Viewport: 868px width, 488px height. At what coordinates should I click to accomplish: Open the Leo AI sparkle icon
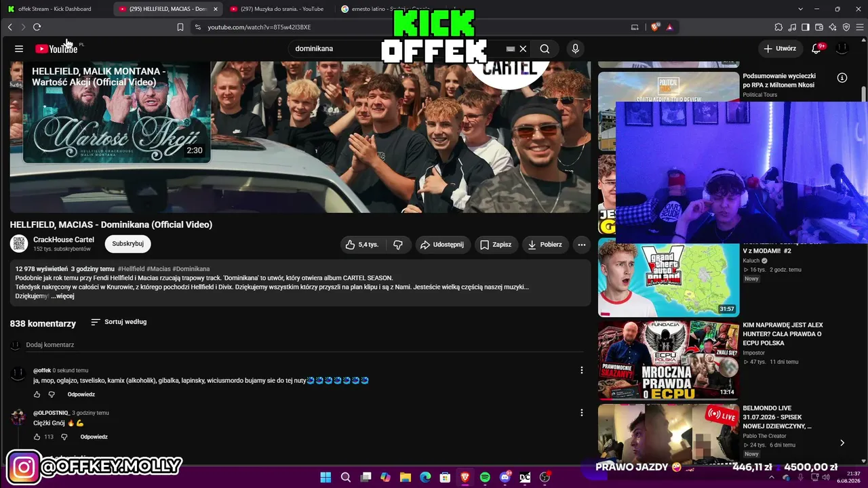point(833,27)
